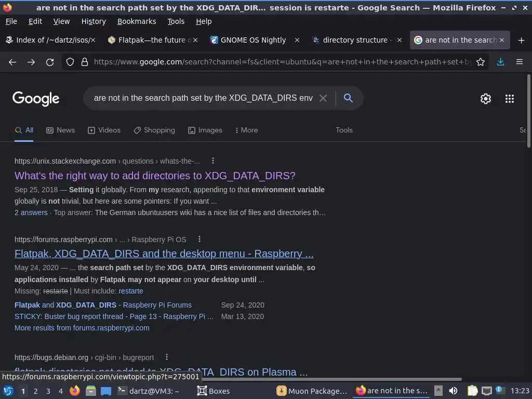Open the File menu

(x=11, y=21)
